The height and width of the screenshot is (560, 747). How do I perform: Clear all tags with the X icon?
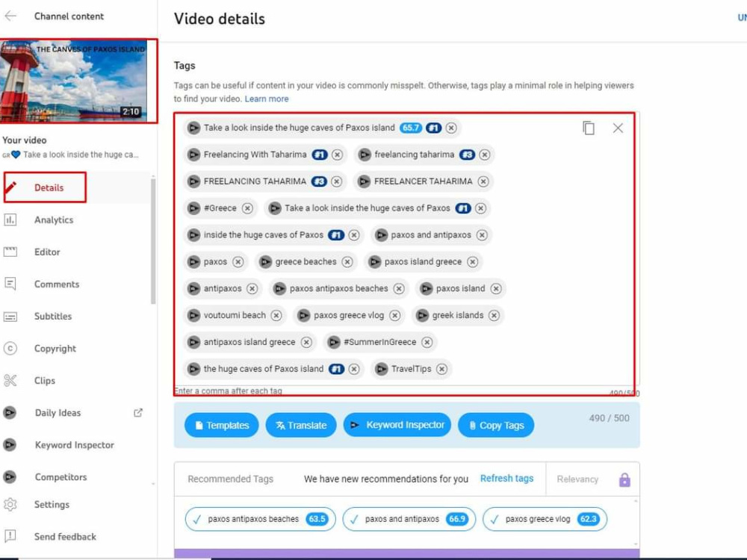point(618,128)
